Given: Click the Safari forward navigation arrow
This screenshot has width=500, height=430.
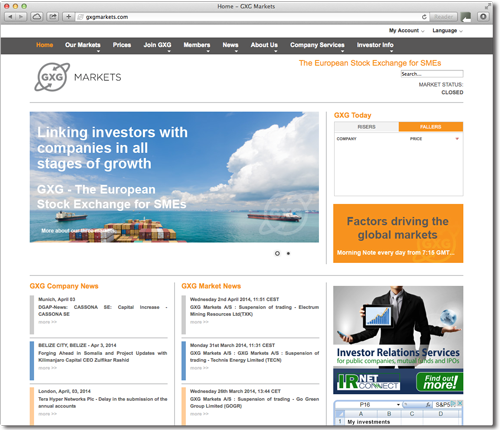Looking at the screenshot, I should [21, 17].
